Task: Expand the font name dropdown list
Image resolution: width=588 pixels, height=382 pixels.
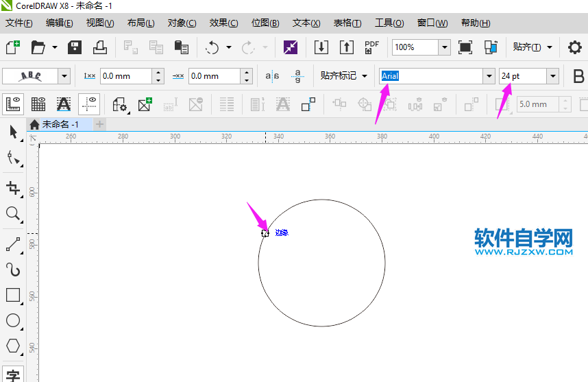Action: pos(489,76)
